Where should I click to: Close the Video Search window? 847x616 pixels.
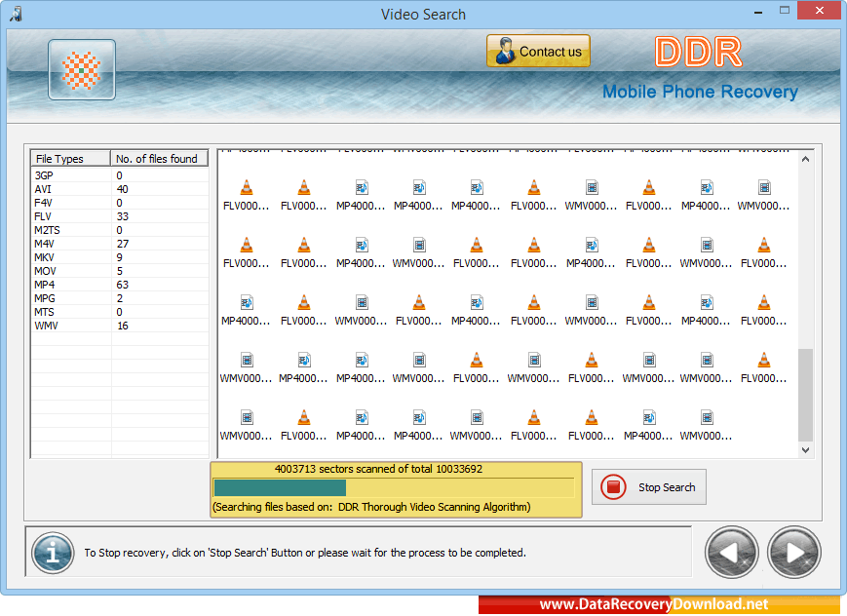pos(820,11)
